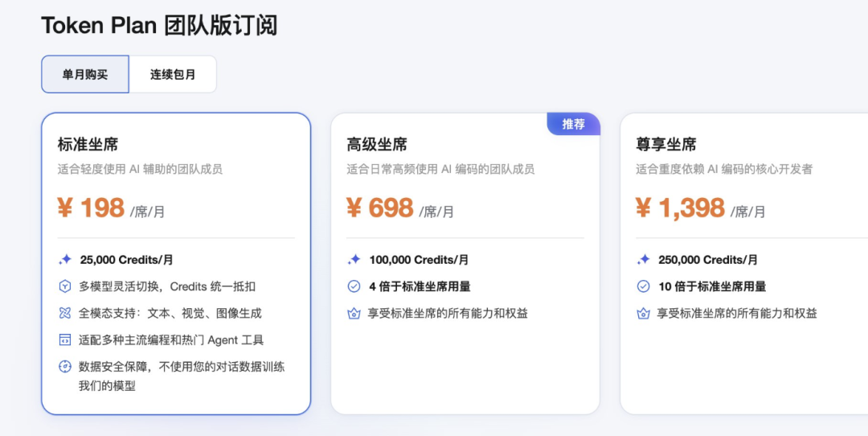Image resolution: width=868 pixels, height=436 pixels.
Task: Click the 推荐 badge on 高级坐席
Action: pyautogui.click(x=573, y=124)
